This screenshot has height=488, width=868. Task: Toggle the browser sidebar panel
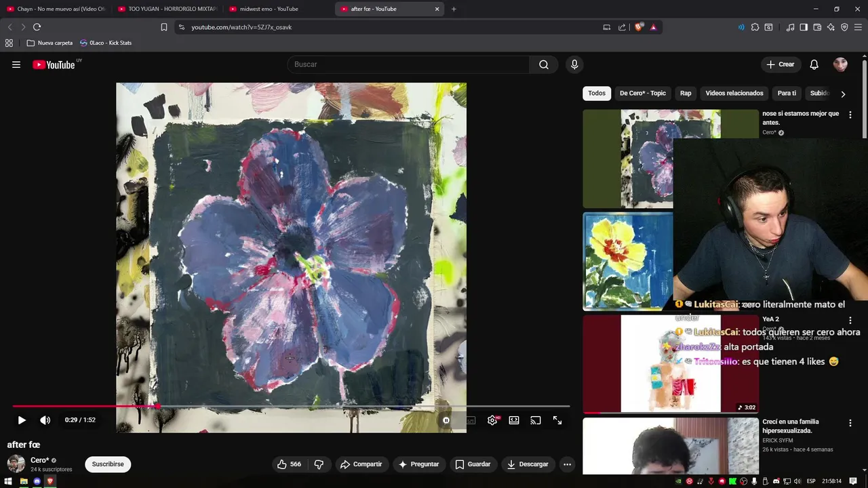[x=804, y=27]
